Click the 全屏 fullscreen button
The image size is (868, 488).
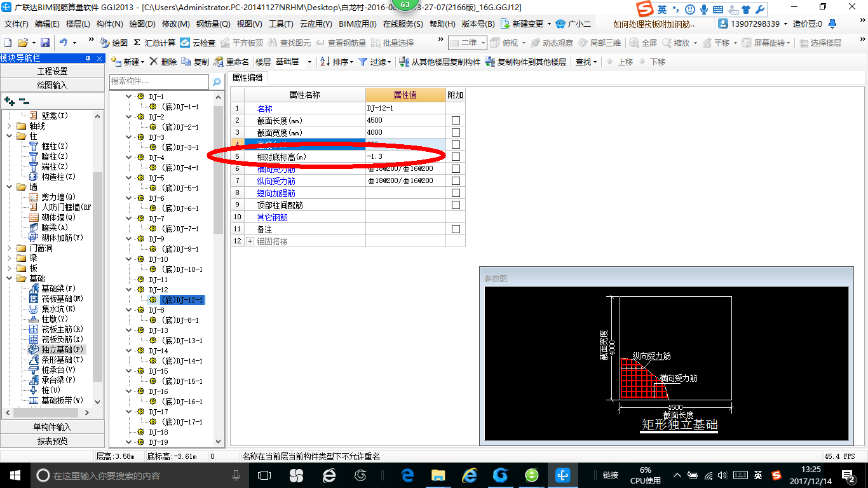[x=643, y=43]
